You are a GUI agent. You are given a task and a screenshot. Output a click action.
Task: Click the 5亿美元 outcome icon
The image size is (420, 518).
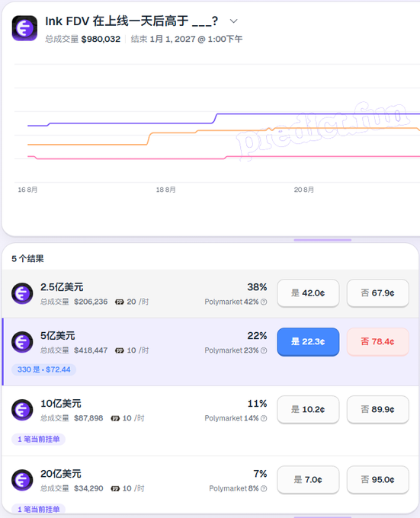pos(22,342)
